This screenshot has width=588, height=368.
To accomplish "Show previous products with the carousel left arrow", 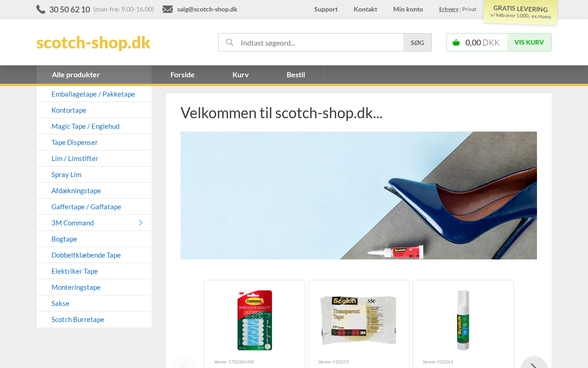I will click(183, 364).
